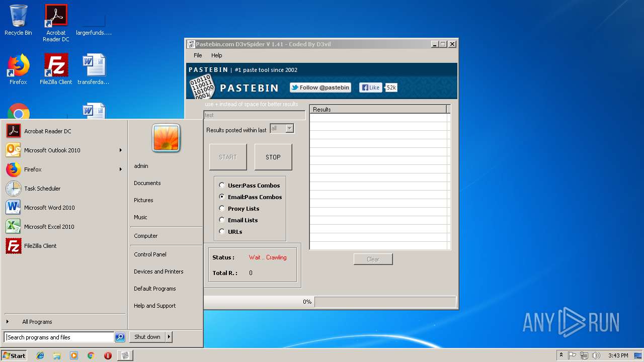Click the Pastebin binary logo in banner
Viewport: 644px width, 362px height.
202,86
